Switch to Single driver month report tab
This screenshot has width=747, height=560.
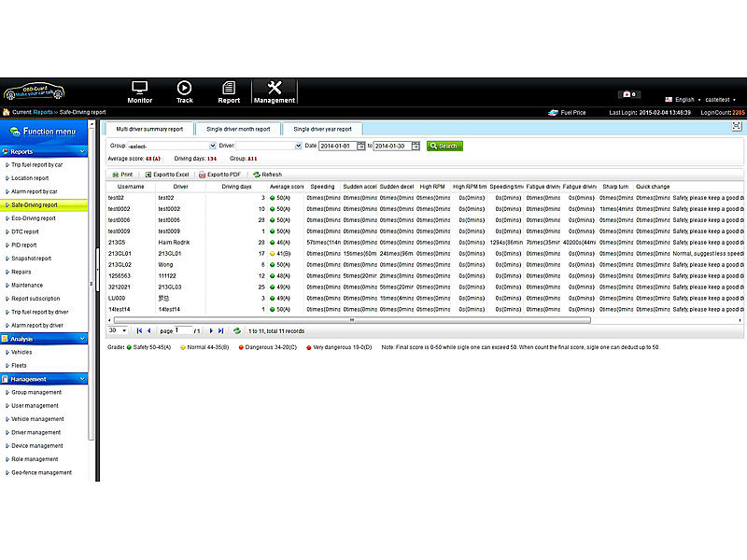[x=238, y=129]
